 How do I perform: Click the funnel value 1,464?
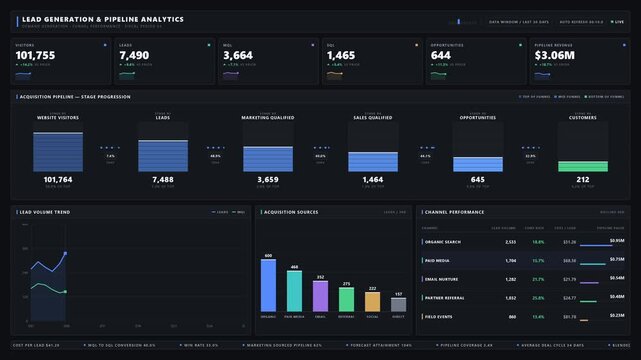(373, 179)
